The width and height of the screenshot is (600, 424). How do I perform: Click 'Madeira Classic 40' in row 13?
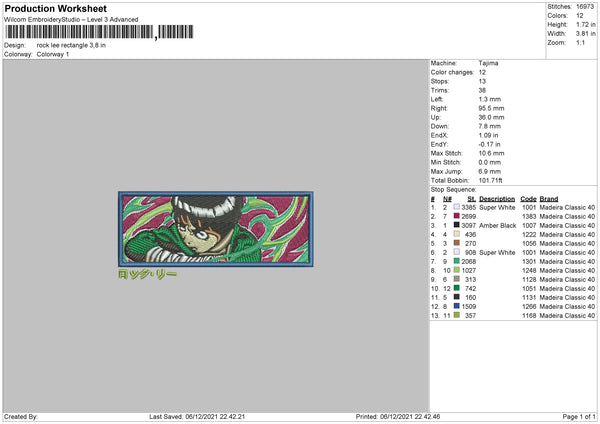click(x=567, y=316)
